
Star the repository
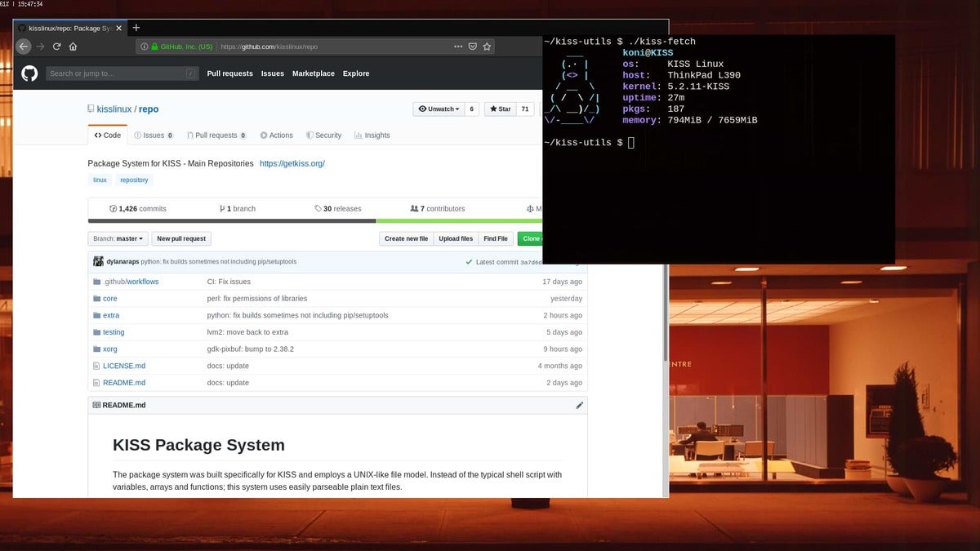tap(500, 109)
